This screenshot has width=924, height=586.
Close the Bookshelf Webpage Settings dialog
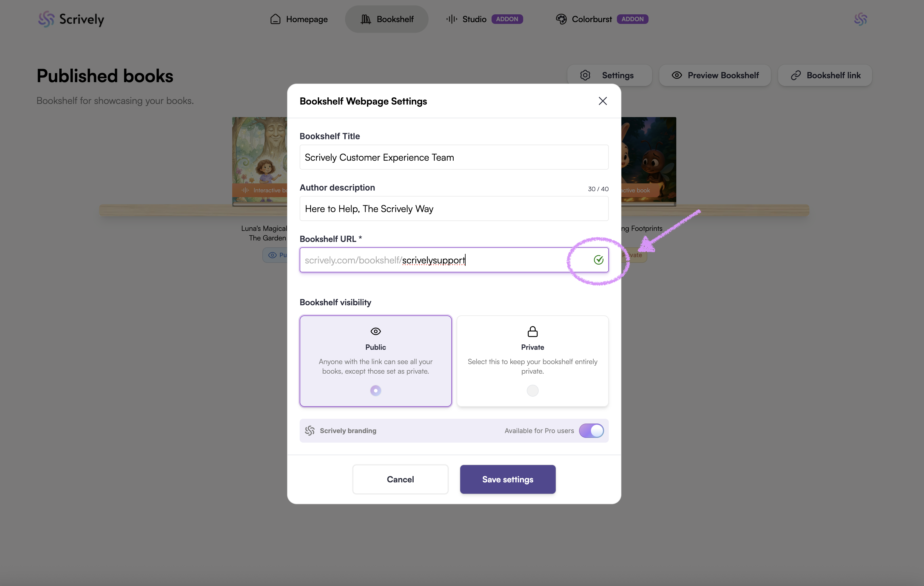pos(603,101)
